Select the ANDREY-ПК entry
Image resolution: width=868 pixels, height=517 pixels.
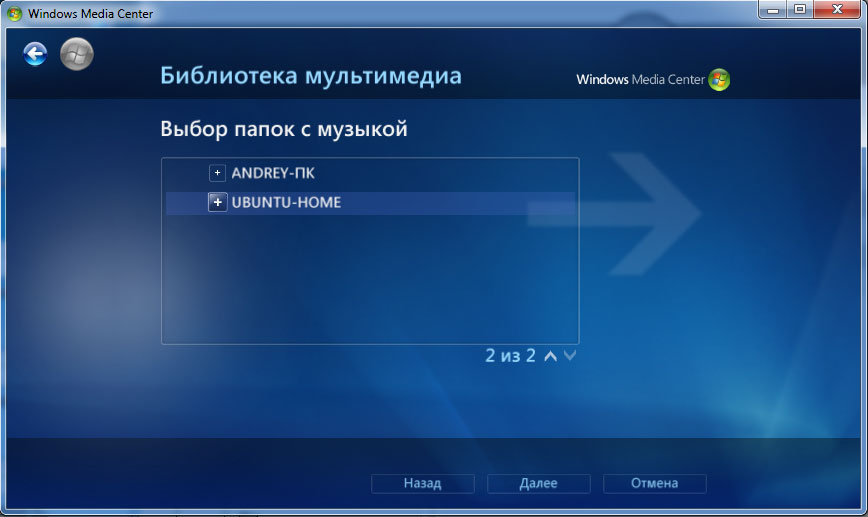point(273,173)
